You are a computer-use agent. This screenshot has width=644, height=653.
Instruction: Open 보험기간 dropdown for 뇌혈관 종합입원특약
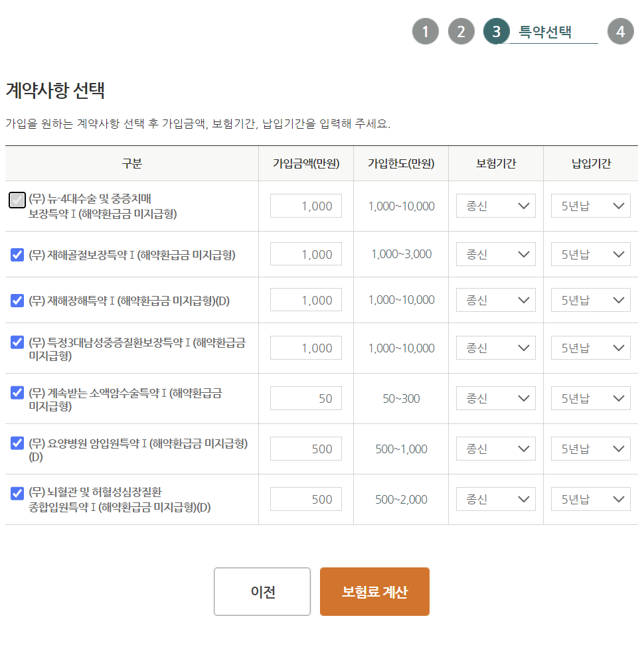496,499
